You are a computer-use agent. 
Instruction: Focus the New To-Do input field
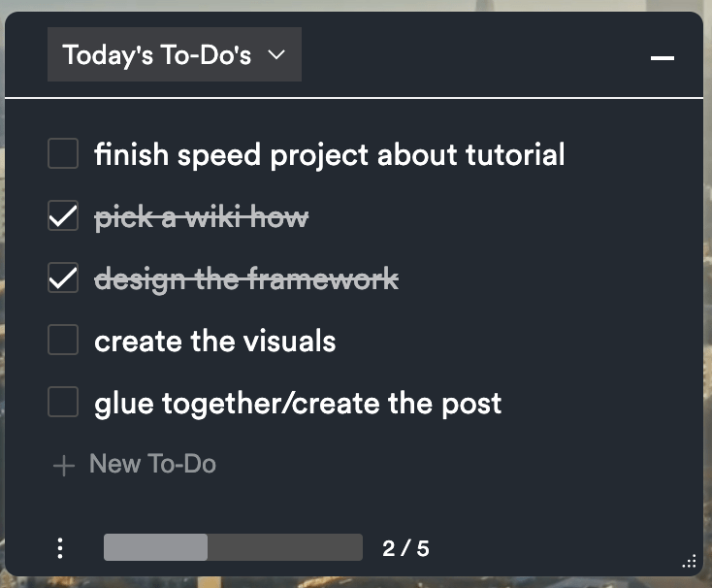(x=152, y=464)
